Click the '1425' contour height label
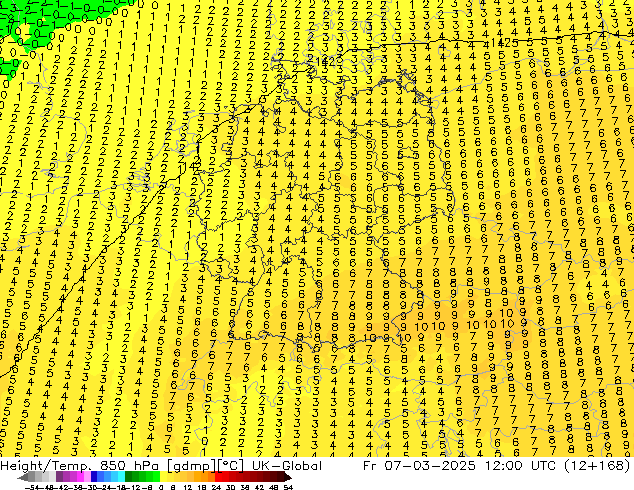The image size is (634, 490). pos(504,42)
